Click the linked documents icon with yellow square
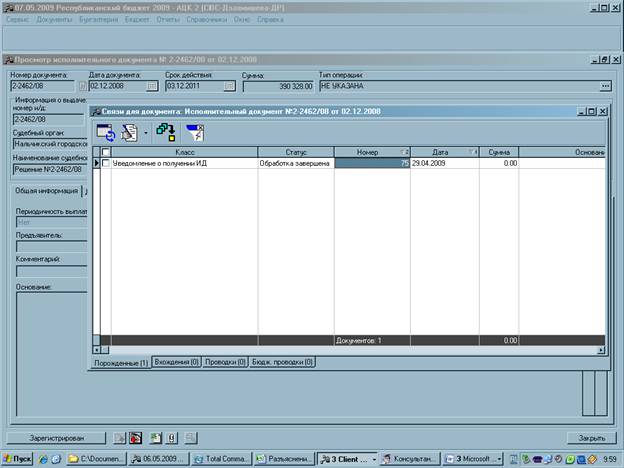This screenshot has width=624, height=468. pos(166,133)
